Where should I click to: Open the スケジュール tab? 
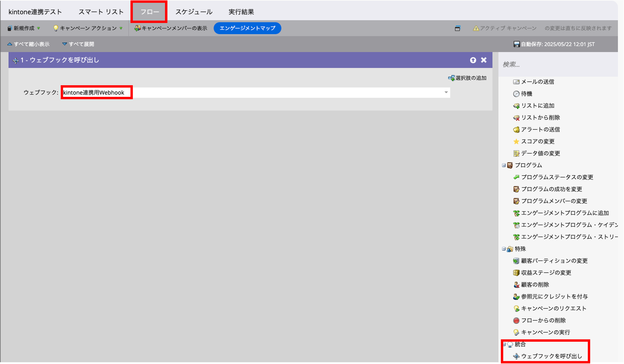point(194,12)
